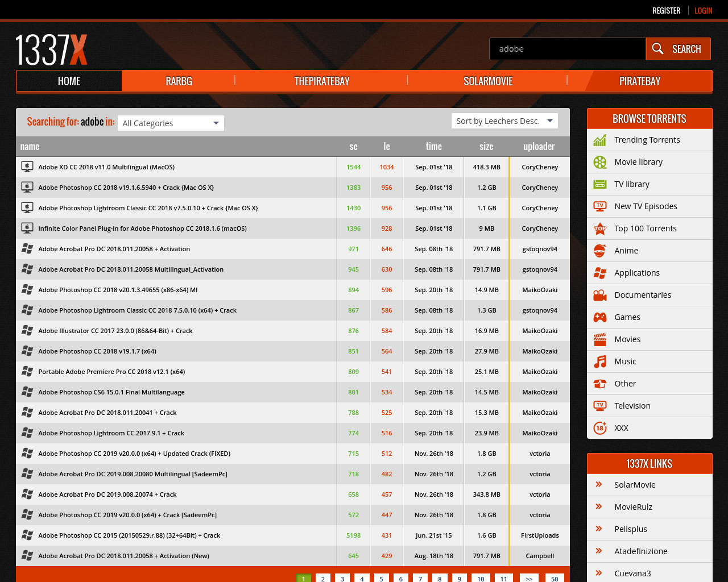This screenshot has height=582, width=728.
Task: Click the Documentaries camera icon
Action: click(x=600, y=295)
